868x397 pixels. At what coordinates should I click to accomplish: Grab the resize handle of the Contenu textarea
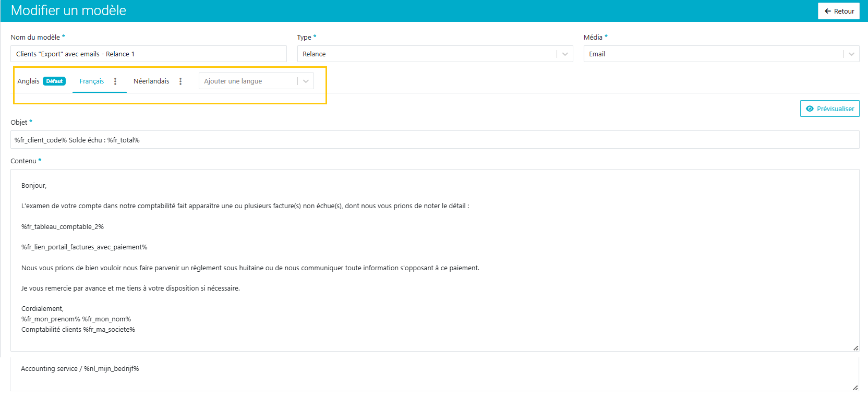coord(855,348)
